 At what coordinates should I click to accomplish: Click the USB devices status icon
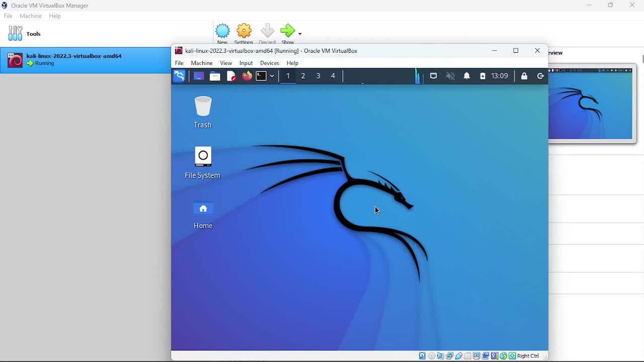[x=459, y=356]
